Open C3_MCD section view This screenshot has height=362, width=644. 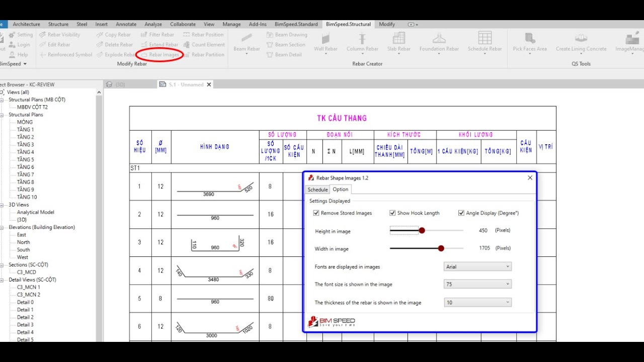tap(26, 272)
